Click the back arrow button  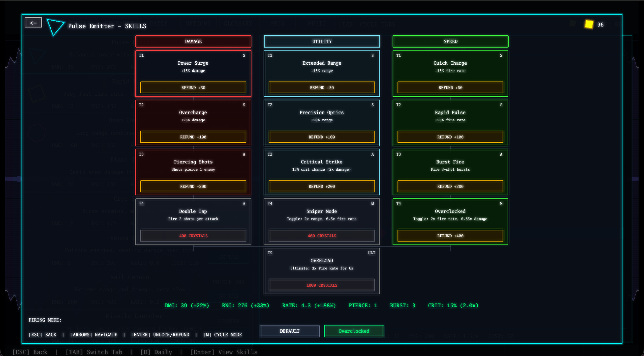click(x=33, y=23)
